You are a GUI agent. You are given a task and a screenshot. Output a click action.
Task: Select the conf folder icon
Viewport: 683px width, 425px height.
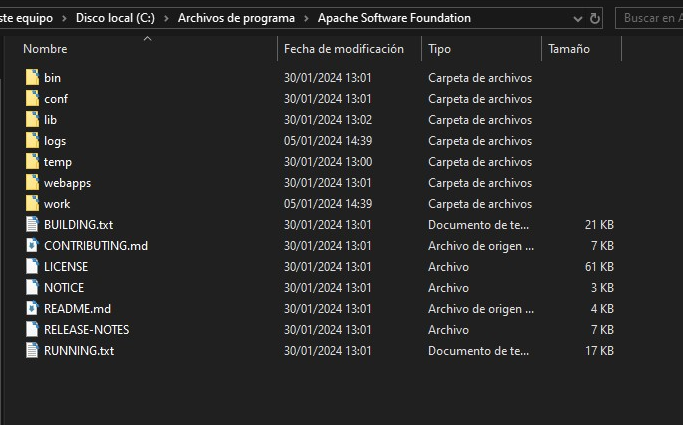32,99
